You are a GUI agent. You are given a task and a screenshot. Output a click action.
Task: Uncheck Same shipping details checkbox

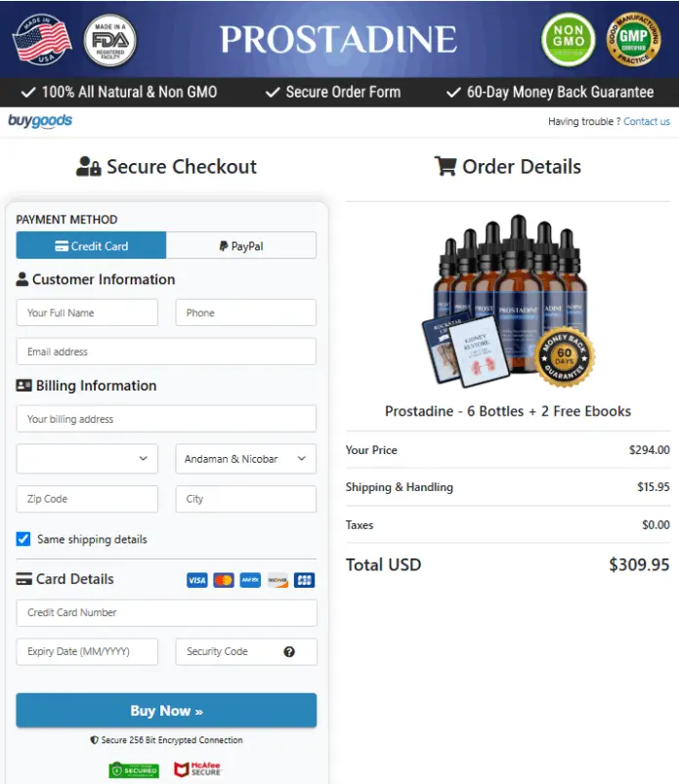(23, 539)
